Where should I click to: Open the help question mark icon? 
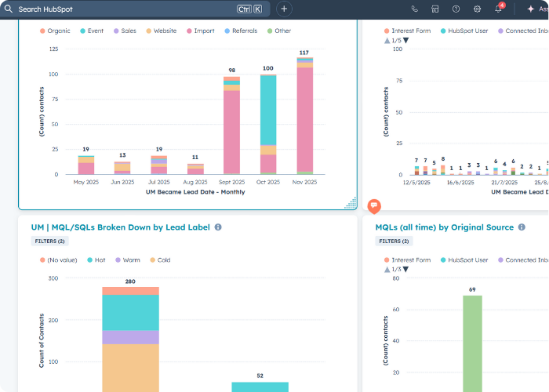point(456,9)
